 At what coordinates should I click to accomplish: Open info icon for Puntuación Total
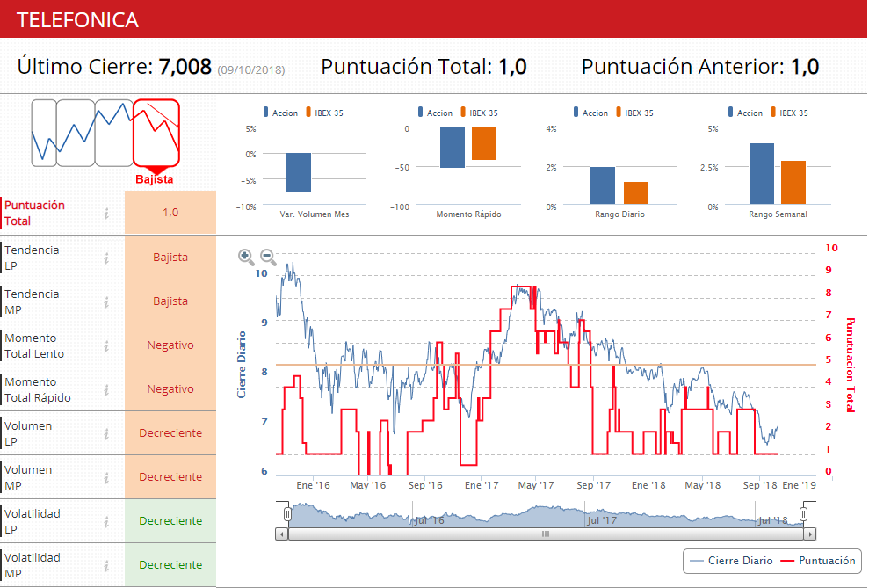(106, 214)
